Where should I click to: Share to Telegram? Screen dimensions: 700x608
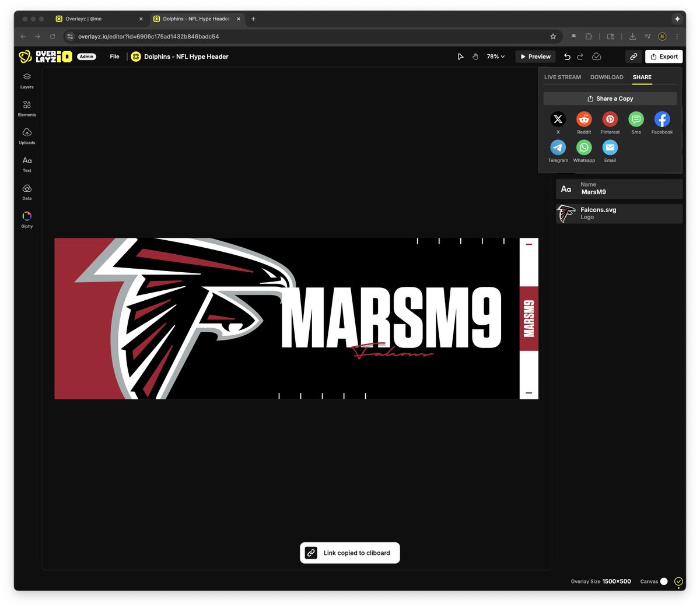[558, 151]
